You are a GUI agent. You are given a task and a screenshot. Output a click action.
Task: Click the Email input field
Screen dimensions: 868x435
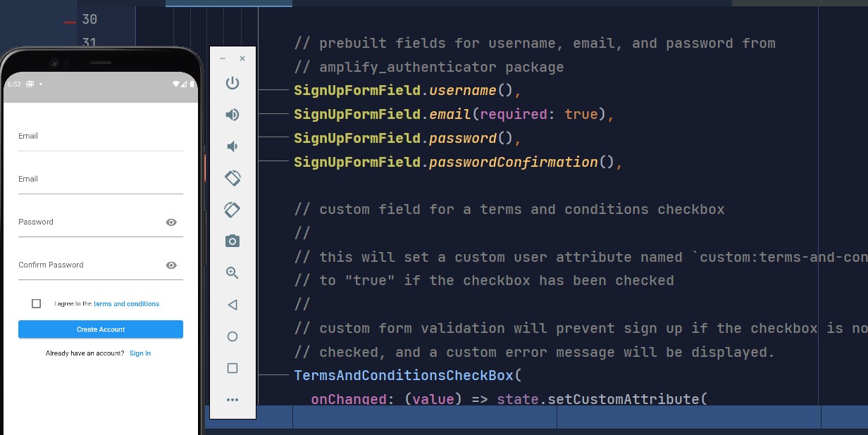point(100,136)
